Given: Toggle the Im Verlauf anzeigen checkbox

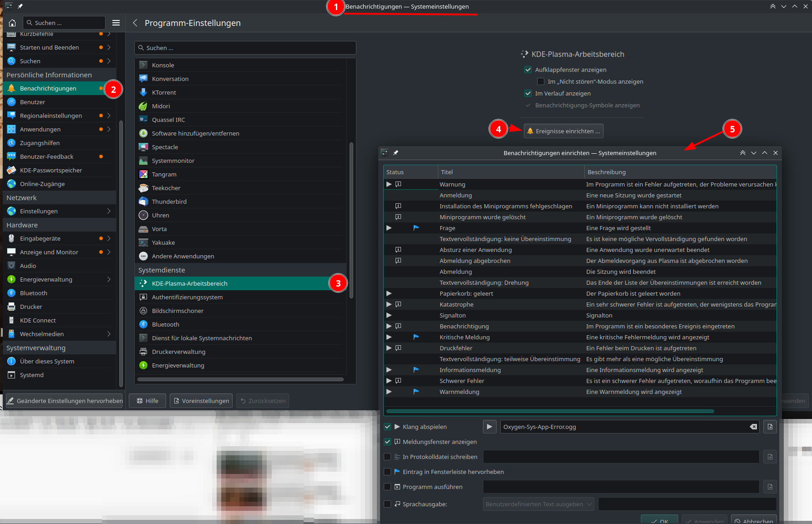Looking at the screenshot, I should [x=528, y=93].
